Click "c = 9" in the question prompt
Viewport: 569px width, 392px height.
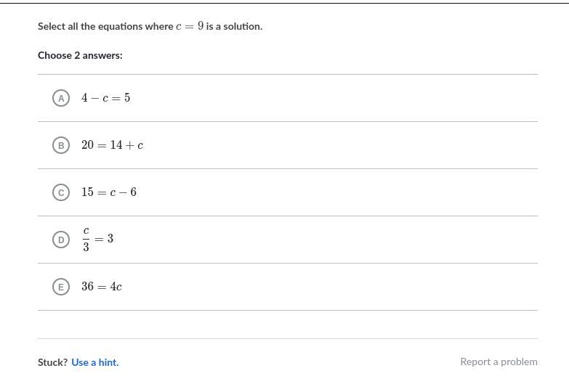pyautogui.click(x=190, y=26)
